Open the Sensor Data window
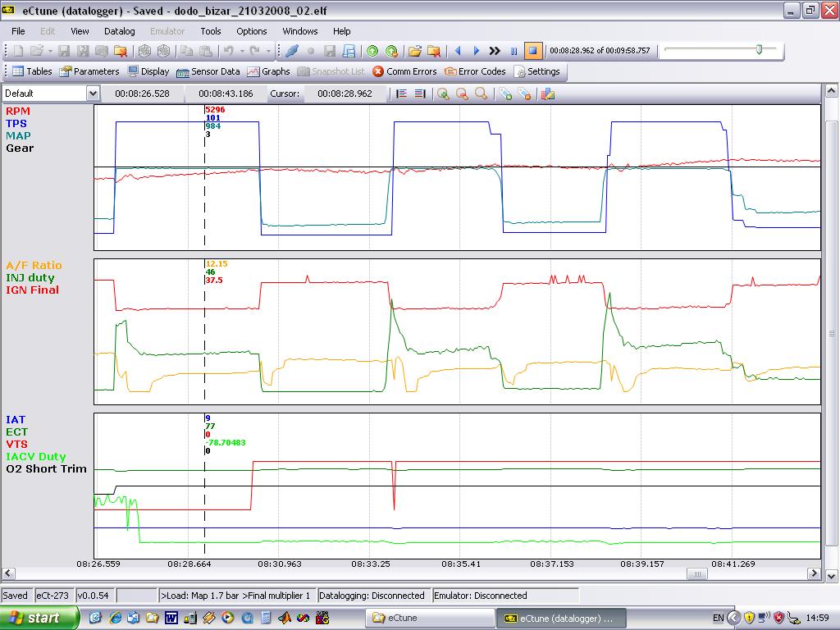The width and height of the screenshot is (840, 630). pos(208,71)
